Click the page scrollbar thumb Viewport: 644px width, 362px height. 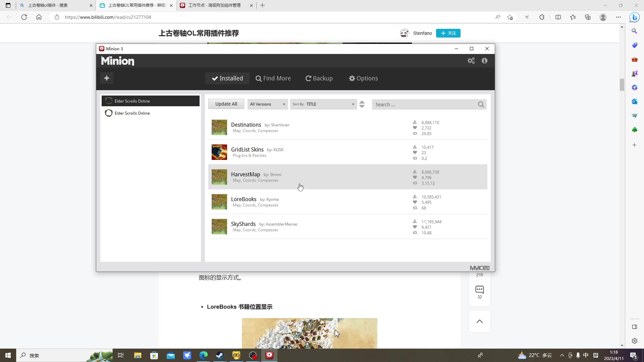622,85
